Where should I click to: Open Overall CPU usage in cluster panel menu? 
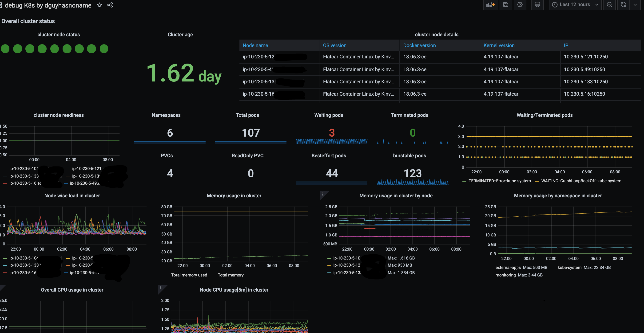[72, 290]
